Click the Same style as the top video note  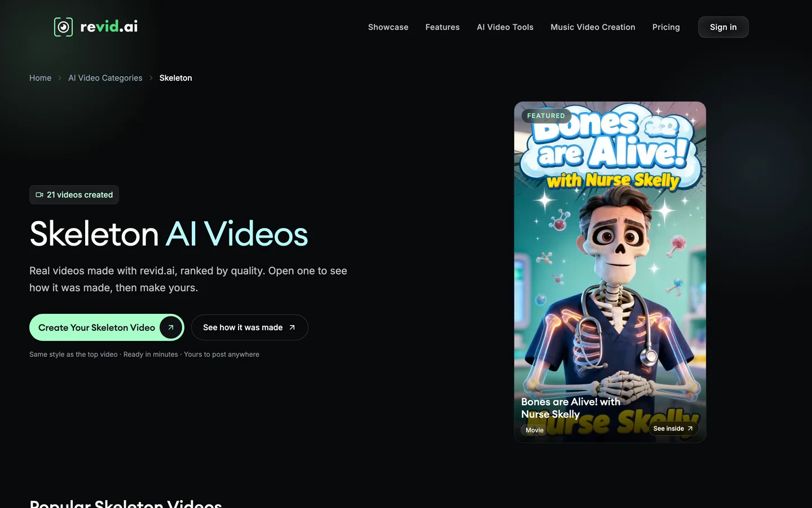(144, 354)
